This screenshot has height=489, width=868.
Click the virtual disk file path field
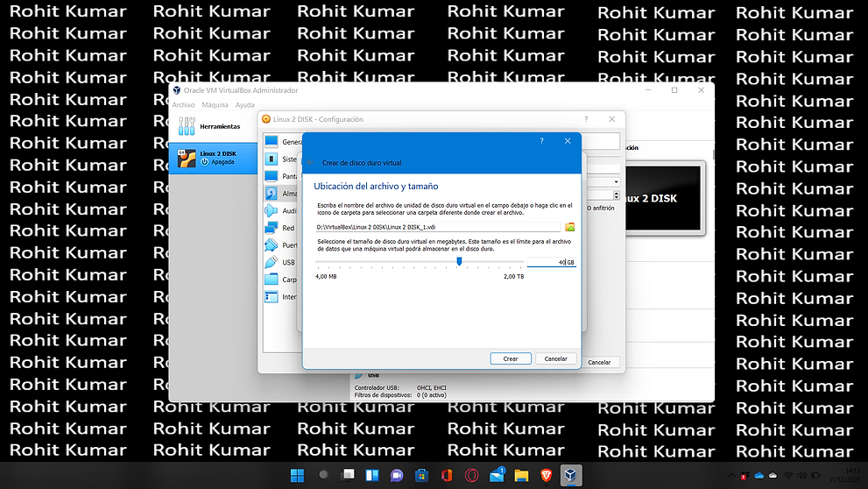(438, 227)
